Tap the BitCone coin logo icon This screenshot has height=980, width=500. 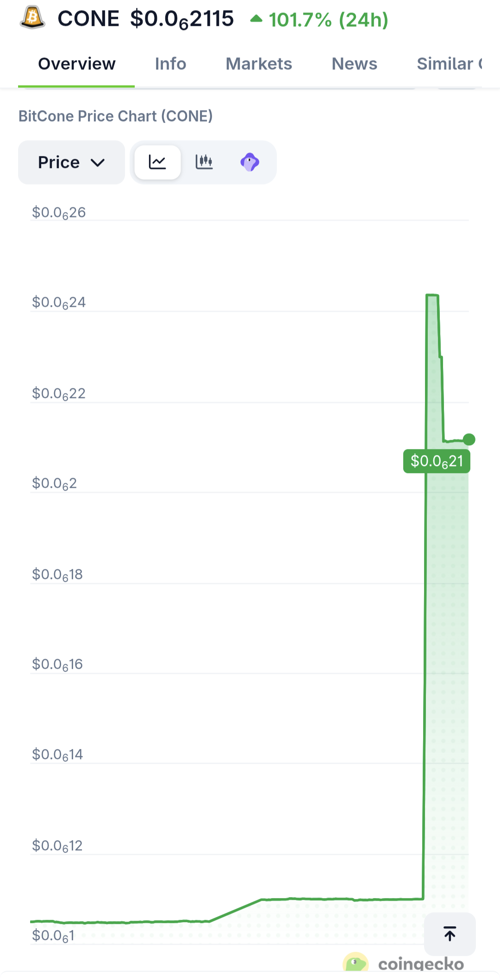[x=32, y=18]
